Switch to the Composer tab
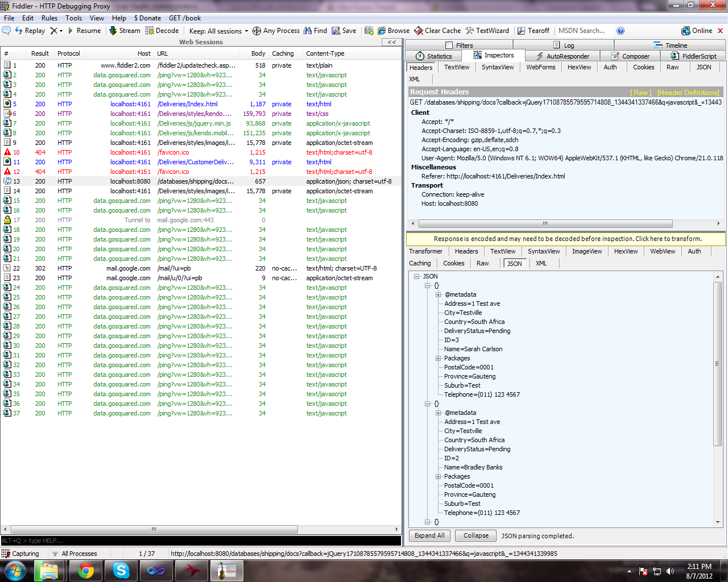 (630, 56)
